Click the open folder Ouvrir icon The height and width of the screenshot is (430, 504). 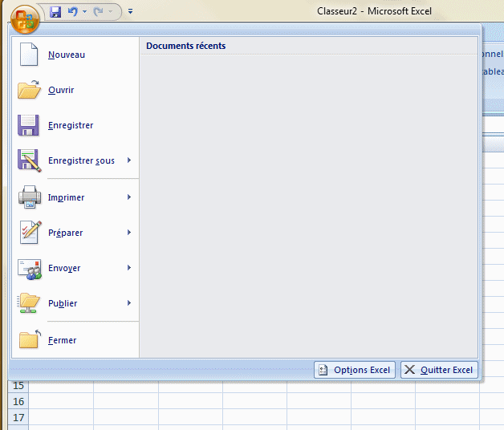29,90
